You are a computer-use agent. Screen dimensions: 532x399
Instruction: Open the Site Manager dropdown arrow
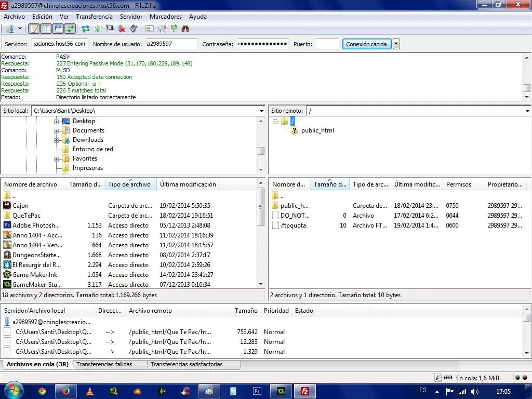click(20, 29)
